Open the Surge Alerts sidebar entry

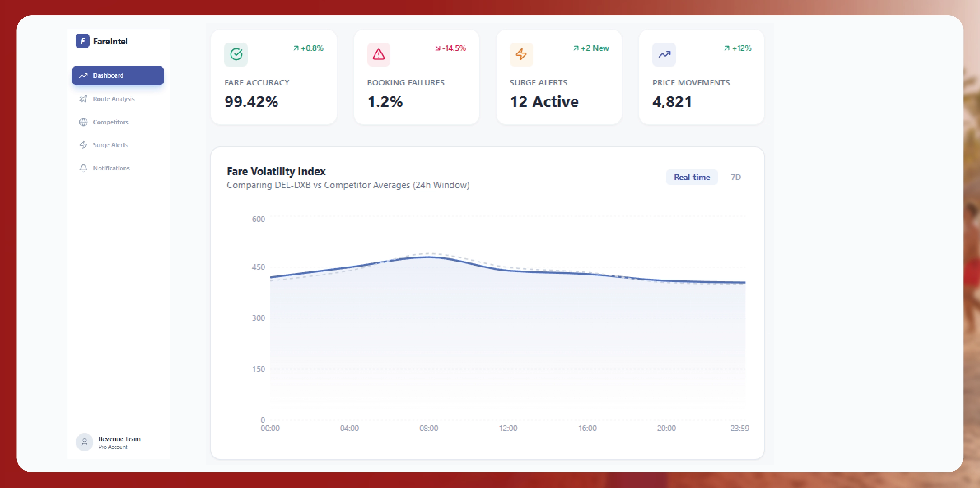[x=110, y=145]
